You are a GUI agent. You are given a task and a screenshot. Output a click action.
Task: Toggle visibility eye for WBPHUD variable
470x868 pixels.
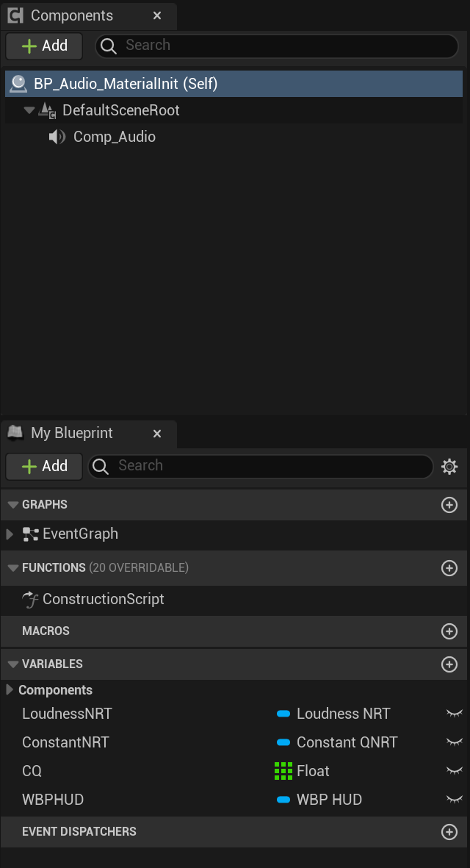pos(454,800)
